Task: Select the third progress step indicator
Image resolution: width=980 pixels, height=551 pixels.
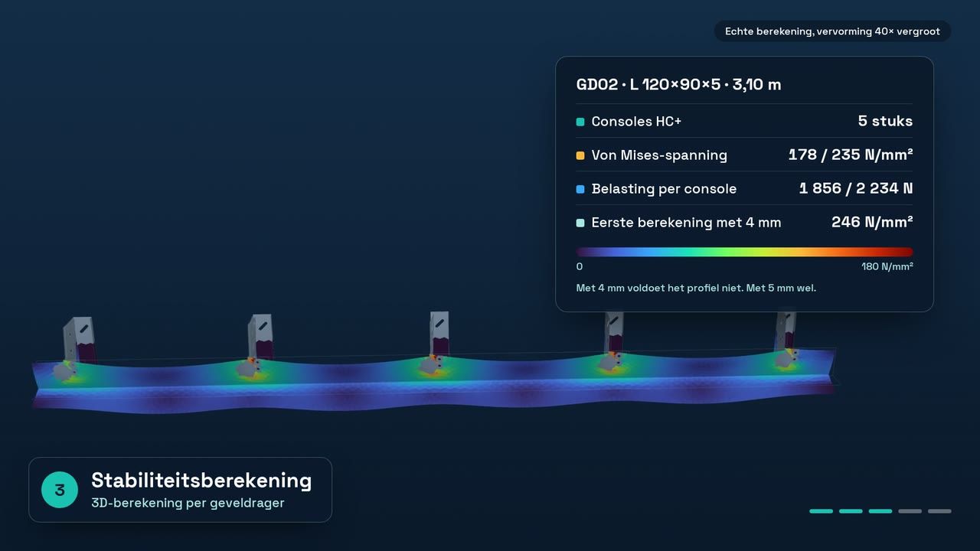Action: point(880,511)
